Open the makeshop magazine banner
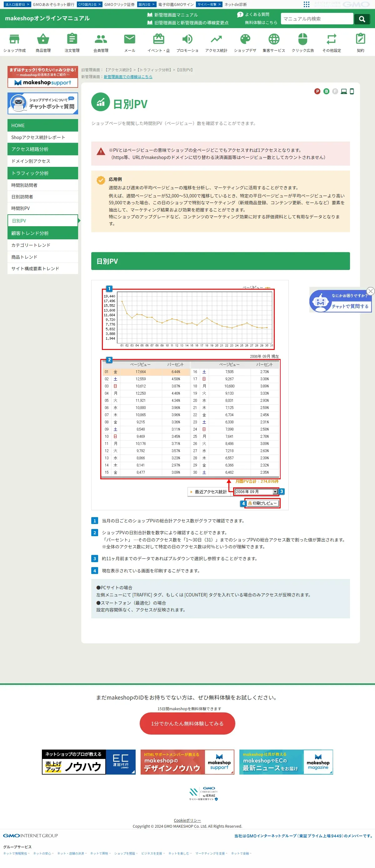Screen dimensions: 375x868 point(286,762)
